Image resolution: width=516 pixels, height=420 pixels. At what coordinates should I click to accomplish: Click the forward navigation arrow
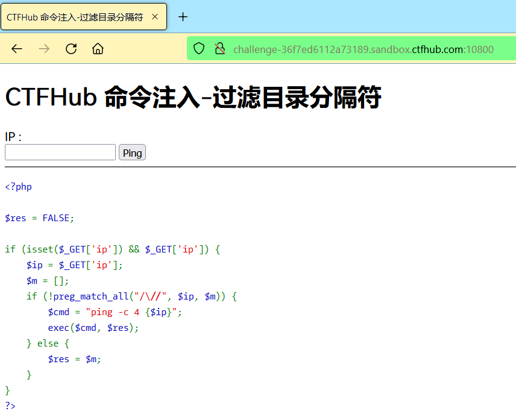[x=44, y=49]
